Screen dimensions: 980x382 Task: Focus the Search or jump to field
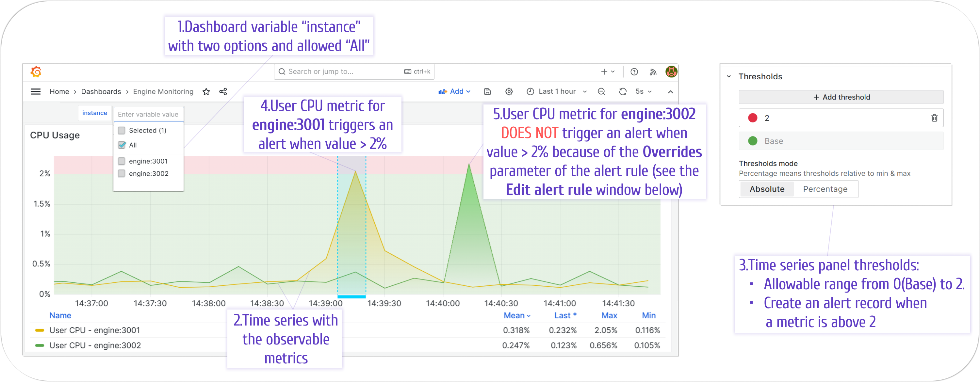(x=354, y=72)
